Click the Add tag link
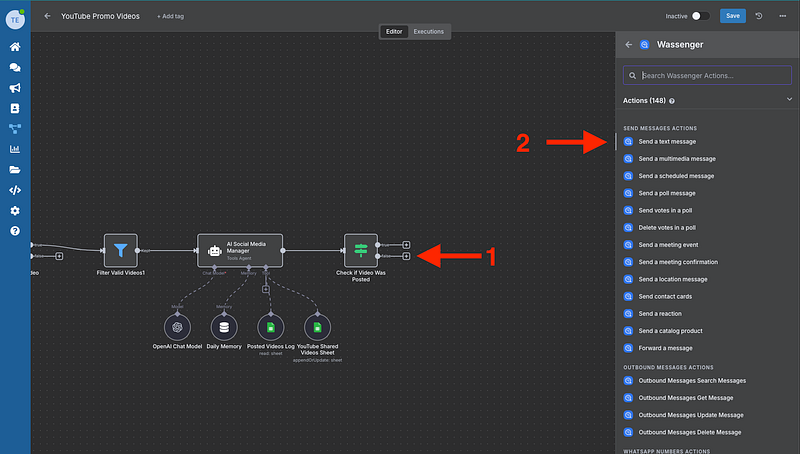Viewport: 800px width, 454px height. (172, 17)
